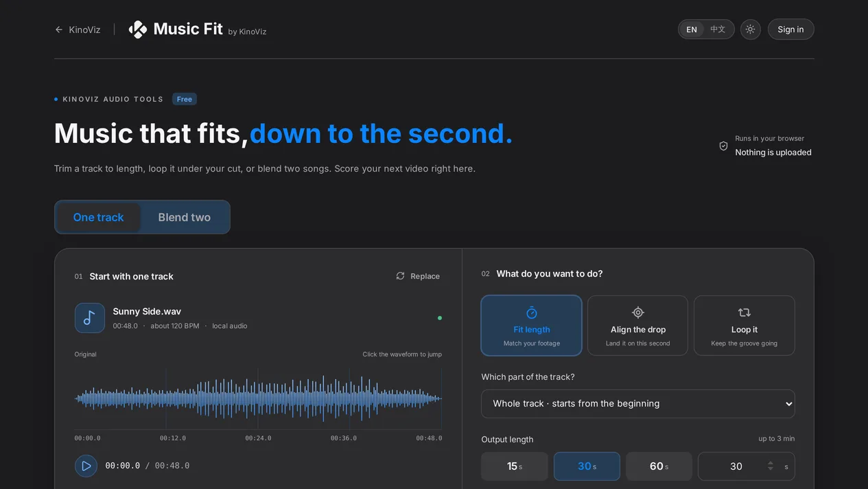The width and height of the screenshot is (868, 489).
Task: Click the left arrow icon beside KinoViz
Action: coord(59,30)
